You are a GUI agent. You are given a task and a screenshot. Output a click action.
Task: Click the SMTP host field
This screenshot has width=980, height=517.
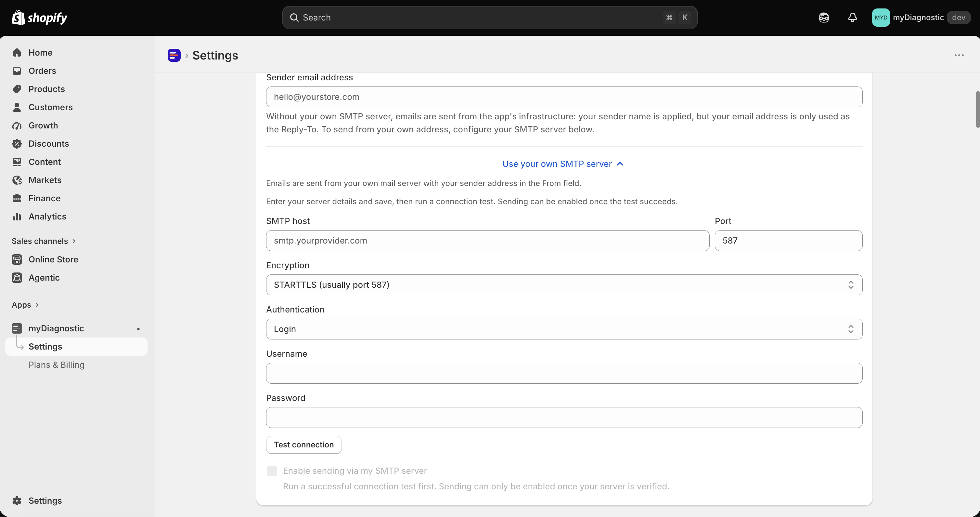tap(487, 241)
